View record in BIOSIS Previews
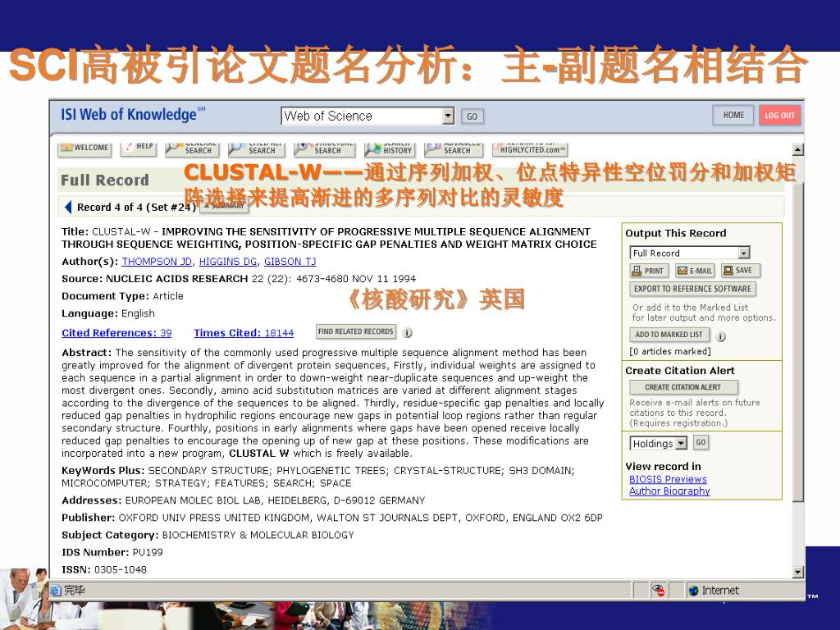840x630 pixels. click(x=668, y=479)
